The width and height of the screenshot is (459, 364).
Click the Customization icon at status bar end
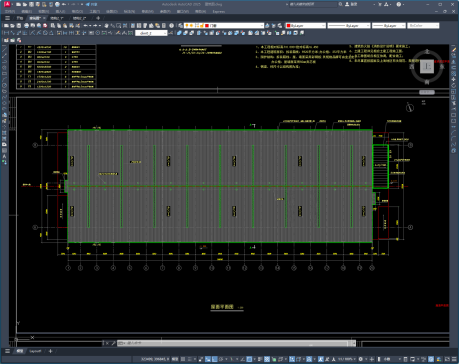pyautogui.click(x=454, y=359)
